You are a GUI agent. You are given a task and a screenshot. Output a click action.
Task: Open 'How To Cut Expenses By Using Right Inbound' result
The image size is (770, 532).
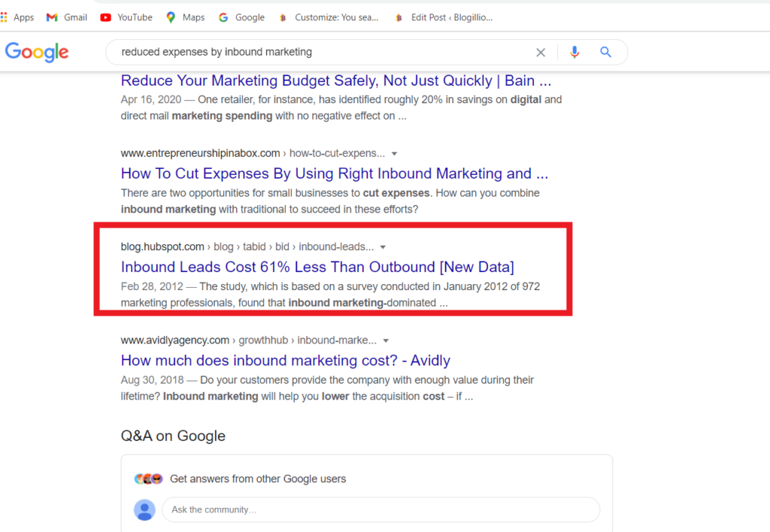click(x=334, y=174)
